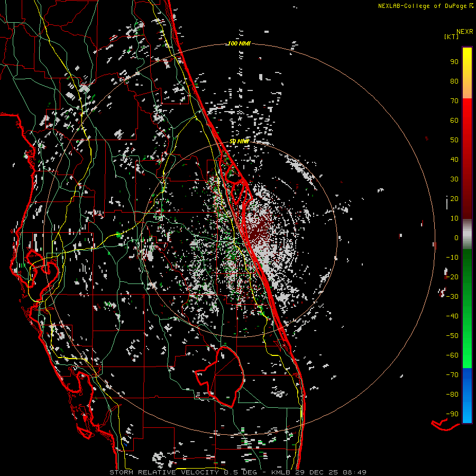Click the small logo after DuPage text

(471, 6)
